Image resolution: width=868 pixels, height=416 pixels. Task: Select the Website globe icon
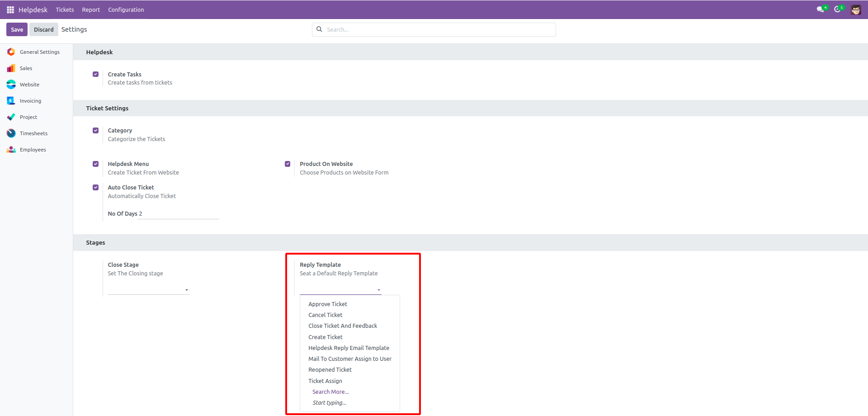pos(11,85)
